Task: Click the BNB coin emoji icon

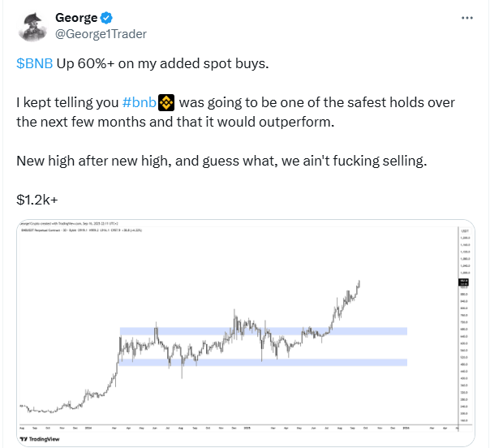Action: click(165, 102)
